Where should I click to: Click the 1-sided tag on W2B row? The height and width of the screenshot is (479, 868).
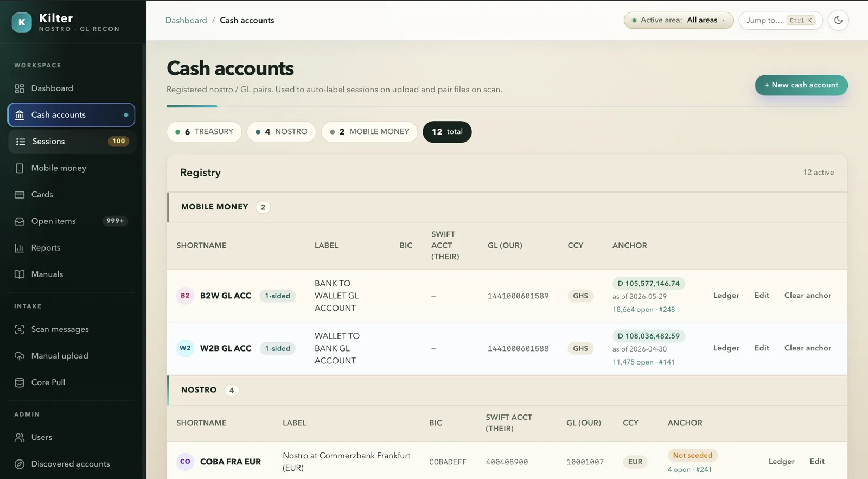pos(277,348)
